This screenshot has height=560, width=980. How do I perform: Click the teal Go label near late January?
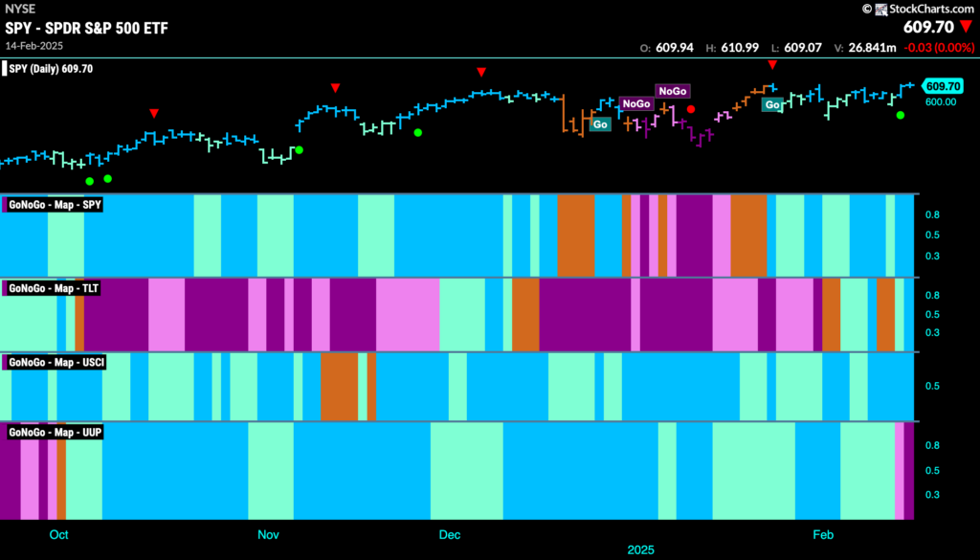point(772,105)
